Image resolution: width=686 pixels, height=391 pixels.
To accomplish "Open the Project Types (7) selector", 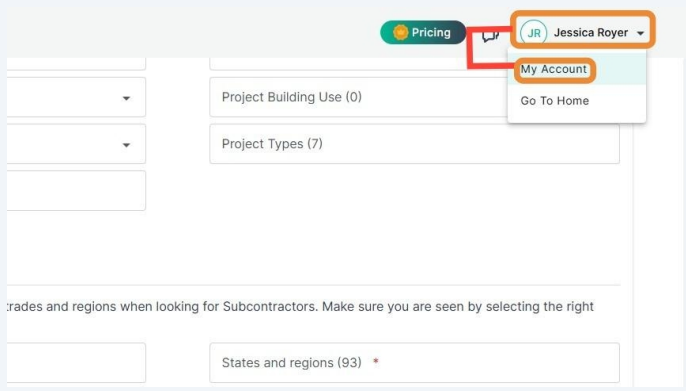I will click(x=414, y=144).
